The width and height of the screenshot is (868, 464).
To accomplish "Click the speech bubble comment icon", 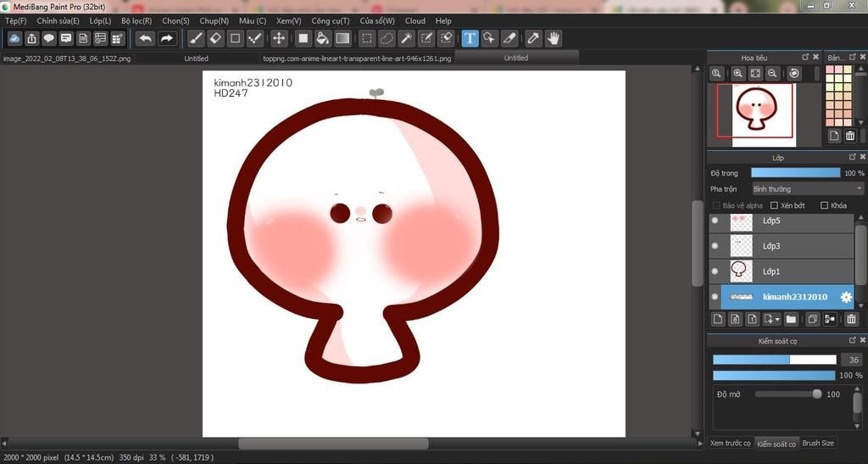I will [x=48, y=38].
